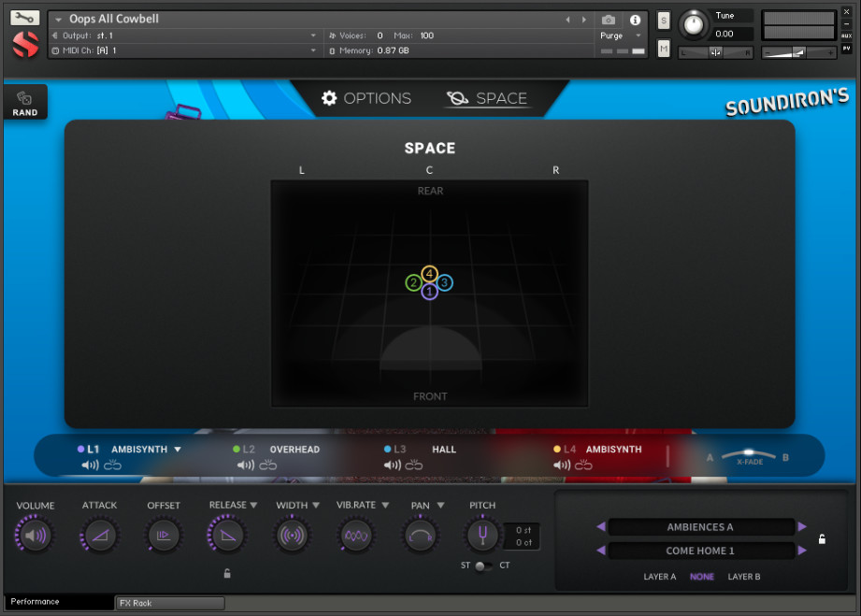The height and width of the screenshot is (616, 861).
Task: Click the info icon in header
Action: click(x=636, y=20)
